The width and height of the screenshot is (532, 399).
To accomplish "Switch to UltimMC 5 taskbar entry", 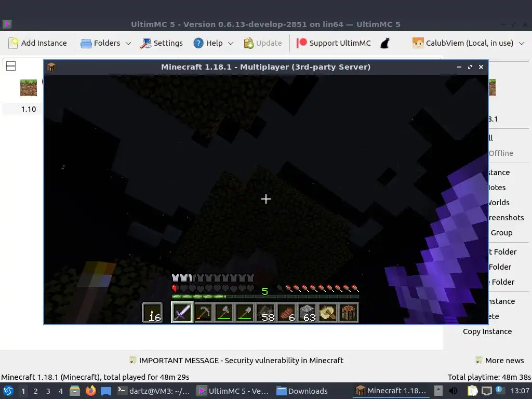I will [233, 391].
